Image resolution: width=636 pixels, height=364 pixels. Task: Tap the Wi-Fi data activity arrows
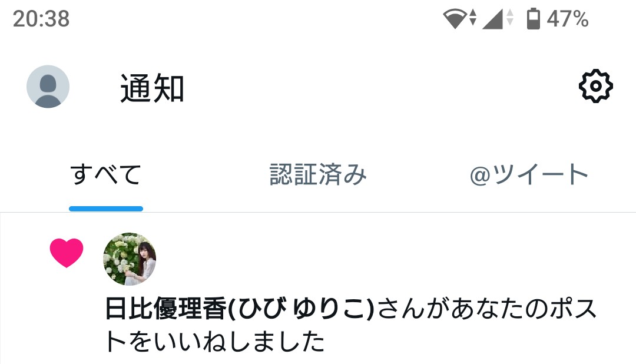(472, 18)
